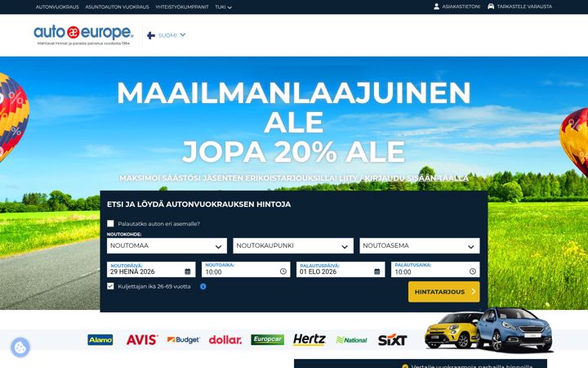
Task: Open the SUOMI language dropdown
Action: coord(167,35)
